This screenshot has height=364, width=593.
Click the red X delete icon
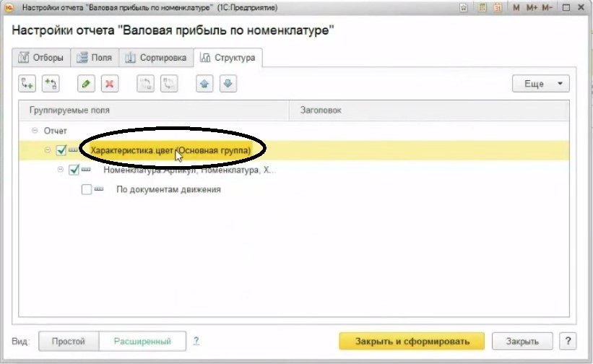110,84
